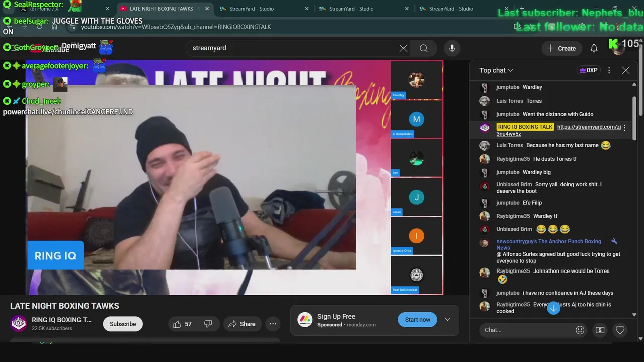
Task: Clear the YouTube search text
Action: click(404, 48)
